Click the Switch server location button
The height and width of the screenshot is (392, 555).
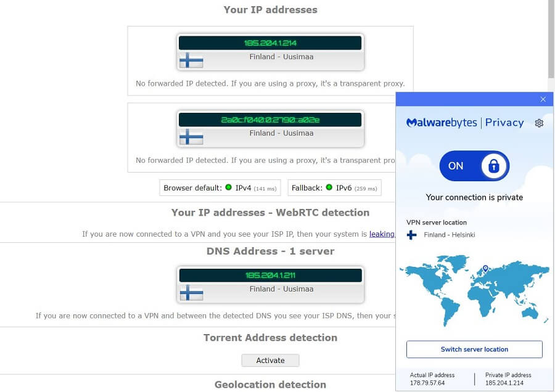(474, 349)
